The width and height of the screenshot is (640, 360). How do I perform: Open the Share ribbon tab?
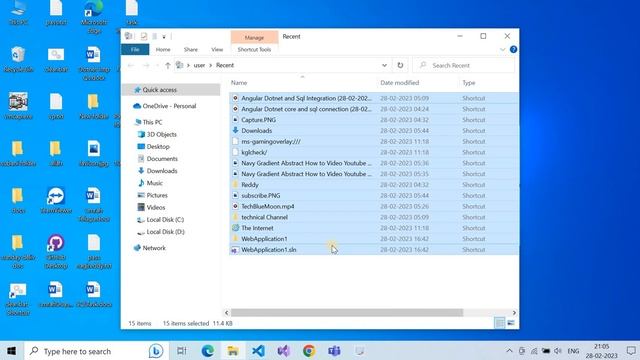[x=191, y=49]
